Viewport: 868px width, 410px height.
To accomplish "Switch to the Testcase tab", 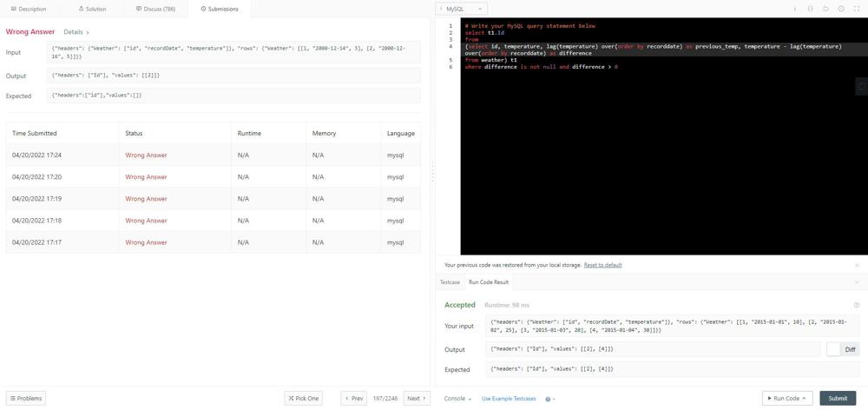I will click(x=450, y=282).
